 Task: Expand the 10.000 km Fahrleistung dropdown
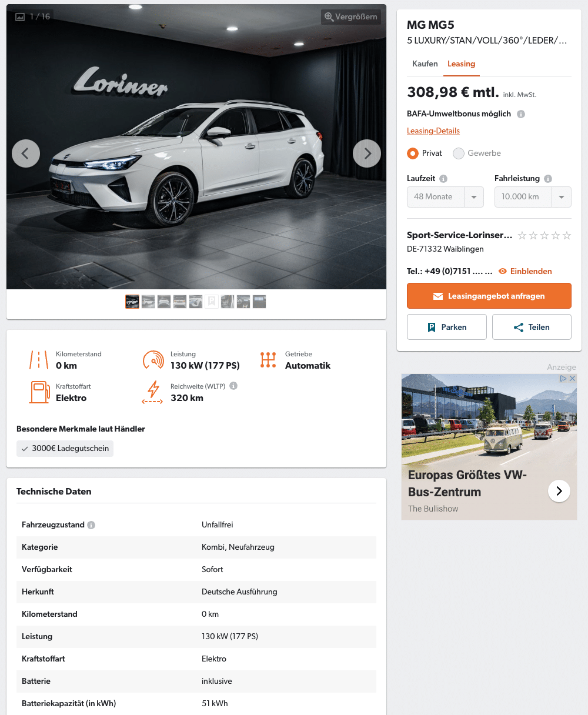pos(533,197)
